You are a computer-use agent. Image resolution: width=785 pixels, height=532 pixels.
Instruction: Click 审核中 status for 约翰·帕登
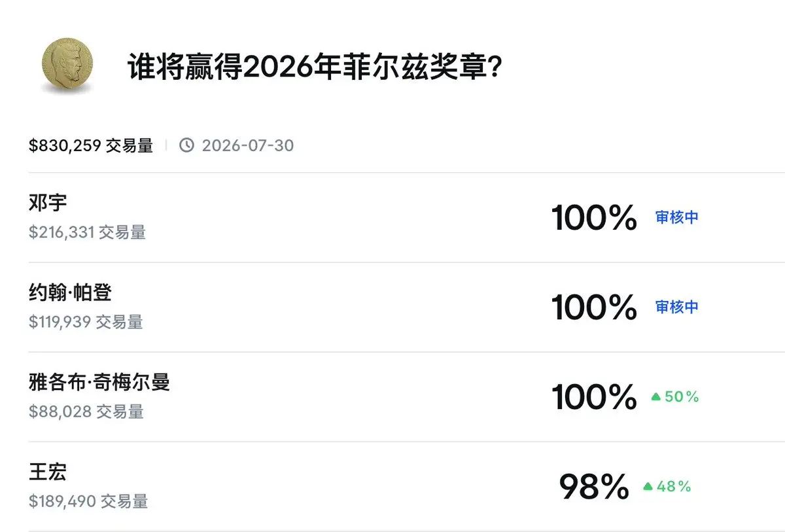677,307
